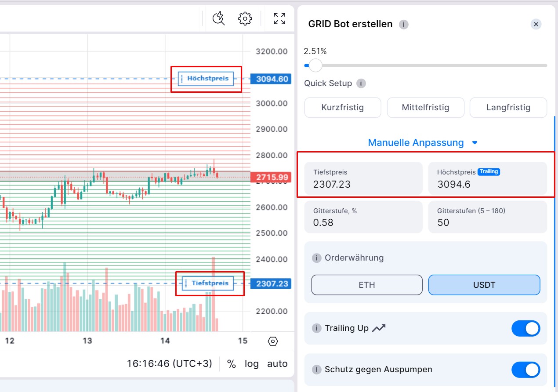Click the chart settings gear icon
The height and width of the screenshot is (392, 558).
point(245,18)
